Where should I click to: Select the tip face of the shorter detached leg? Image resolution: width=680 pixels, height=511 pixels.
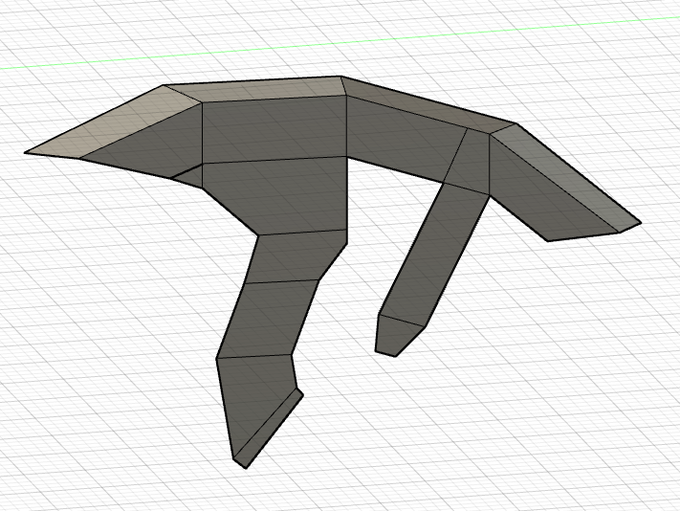click(x=395, y=336)
